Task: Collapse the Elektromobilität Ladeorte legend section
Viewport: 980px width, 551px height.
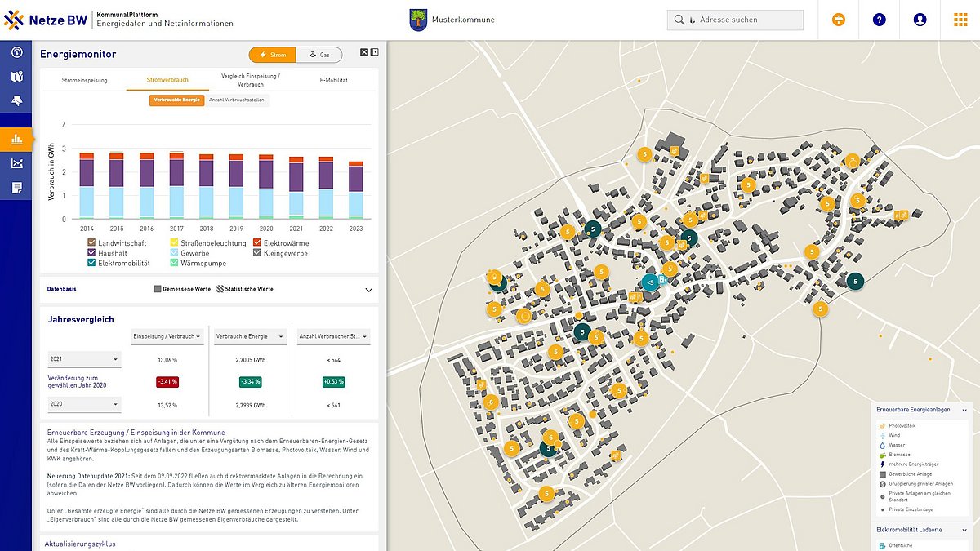Action: [x=965, y=530]
